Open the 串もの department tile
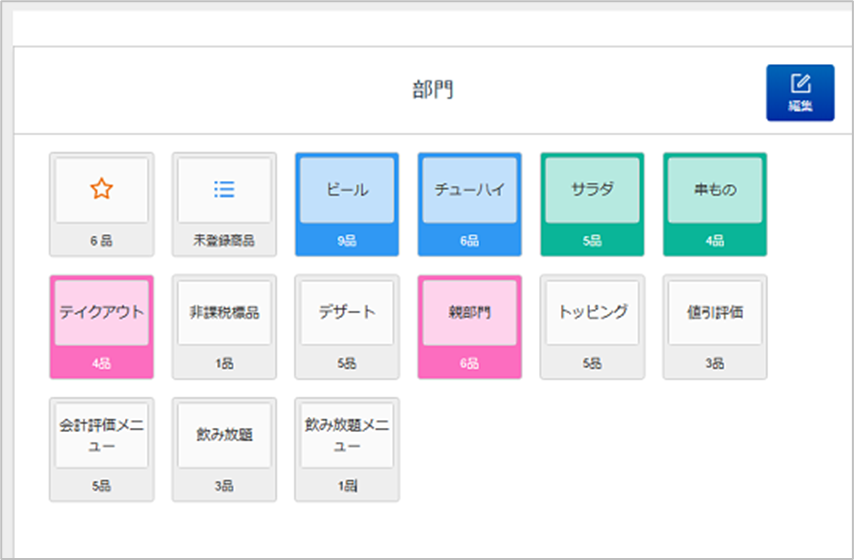 coord(715,190)
